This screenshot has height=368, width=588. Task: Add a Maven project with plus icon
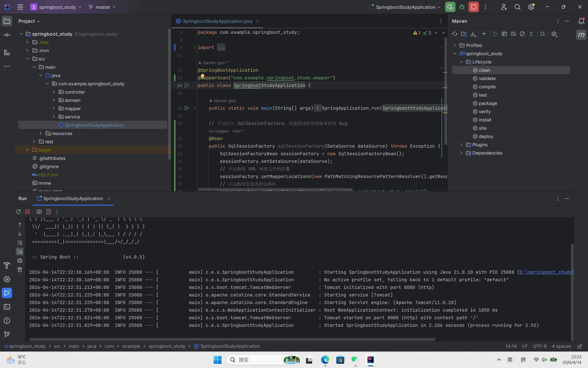484,34
